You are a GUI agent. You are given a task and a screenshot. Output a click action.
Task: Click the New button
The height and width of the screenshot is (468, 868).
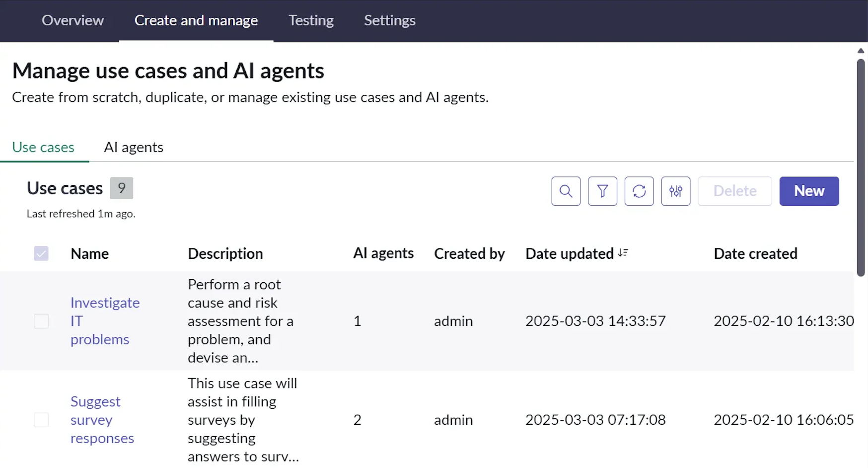(x=809, y=191)
